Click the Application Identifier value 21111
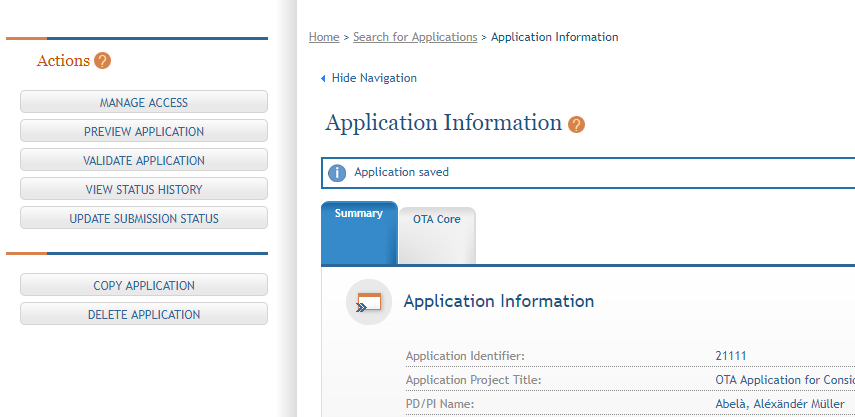This screenshot has height=417, width=855. click(x=731, y=355)
